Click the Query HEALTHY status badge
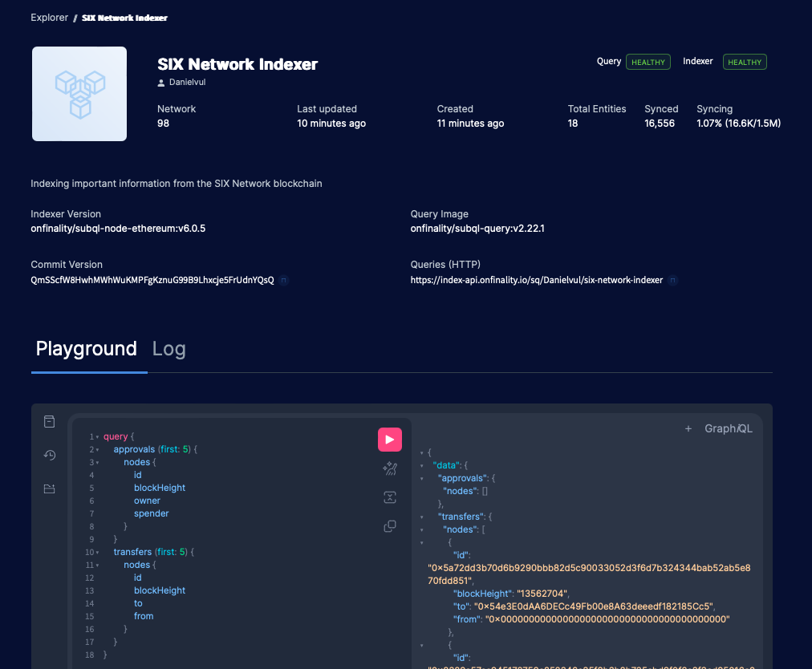 [648, 62]
